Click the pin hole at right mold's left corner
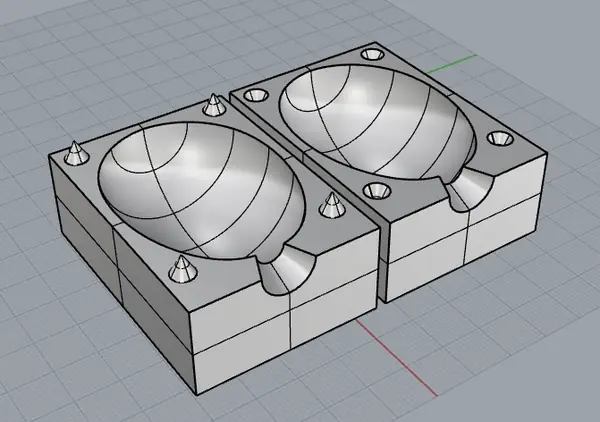600x422 pixels. (256, 95)
